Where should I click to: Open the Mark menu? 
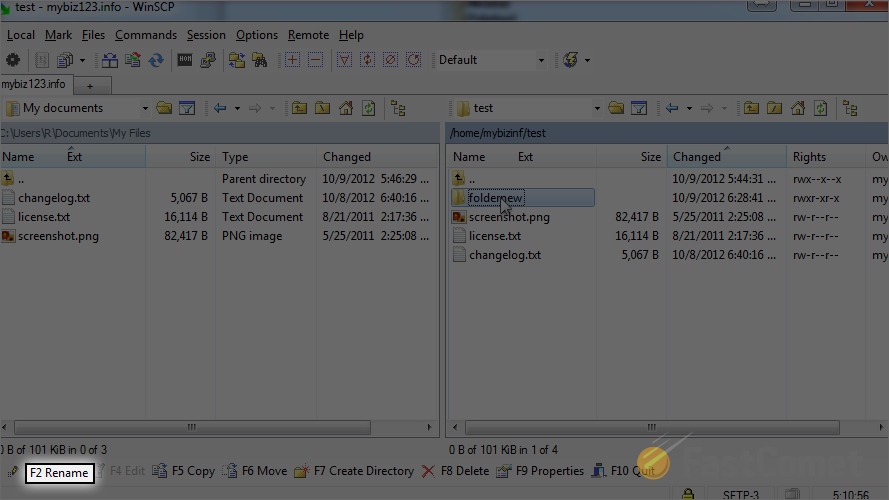[x=58, y=35]
